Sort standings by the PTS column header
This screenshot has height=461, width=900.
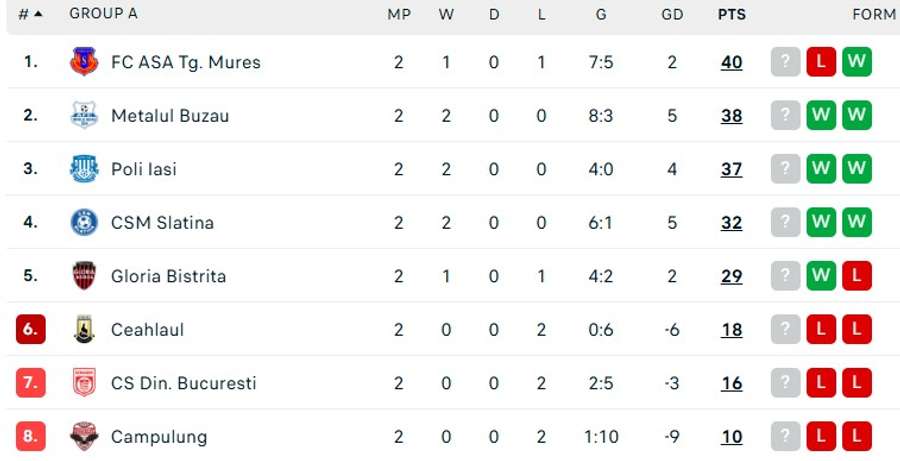tap(731, 14)
